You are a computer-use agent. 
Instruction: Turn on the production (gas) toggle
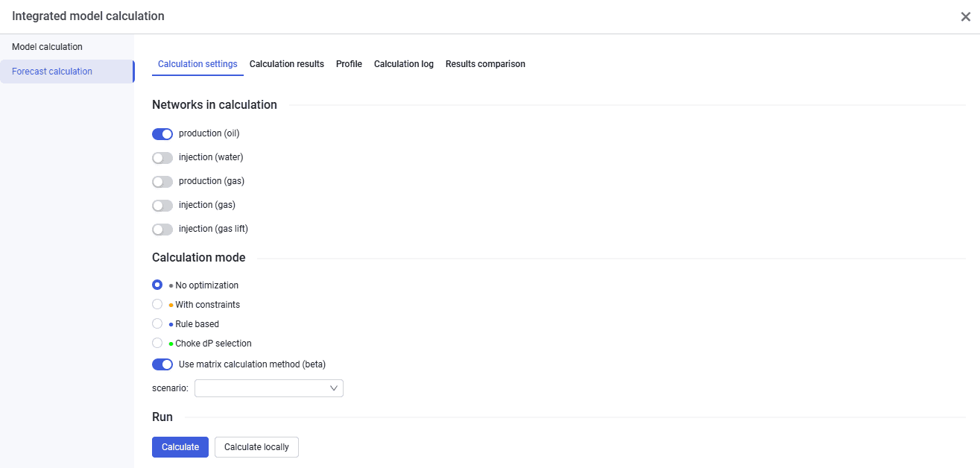(x=162, y=182)
